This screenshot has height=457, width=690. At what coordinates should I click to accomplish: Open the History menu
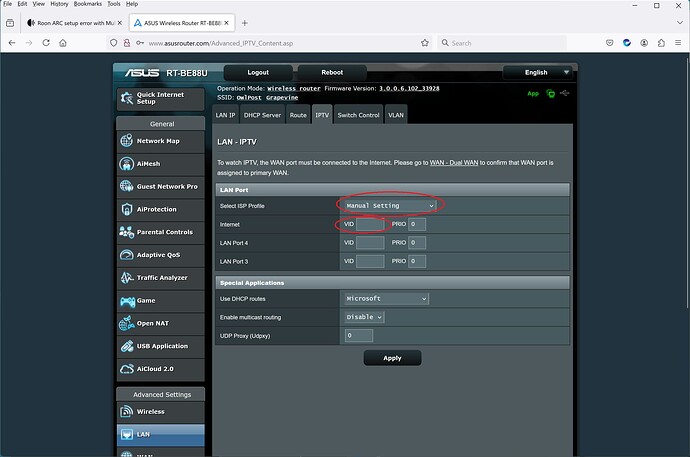(59, 4)
